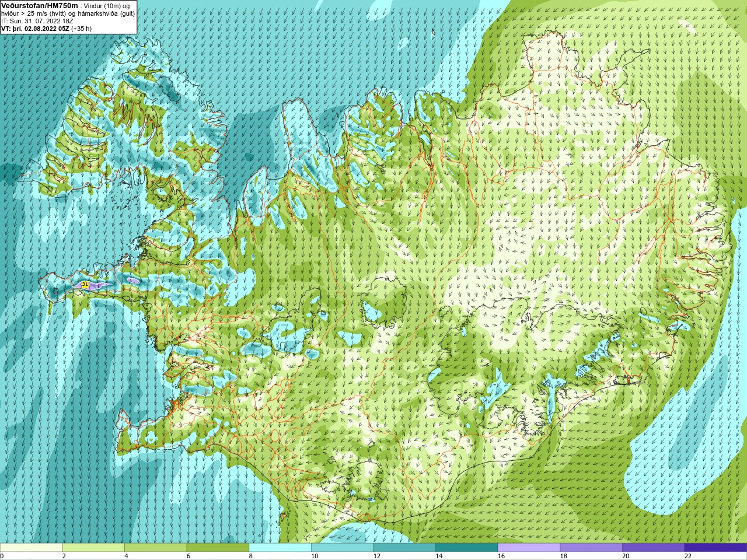747x560 pixels.
Task: Click the legend scale label 10
Action: pyautogui.click(x=315, y=556)
